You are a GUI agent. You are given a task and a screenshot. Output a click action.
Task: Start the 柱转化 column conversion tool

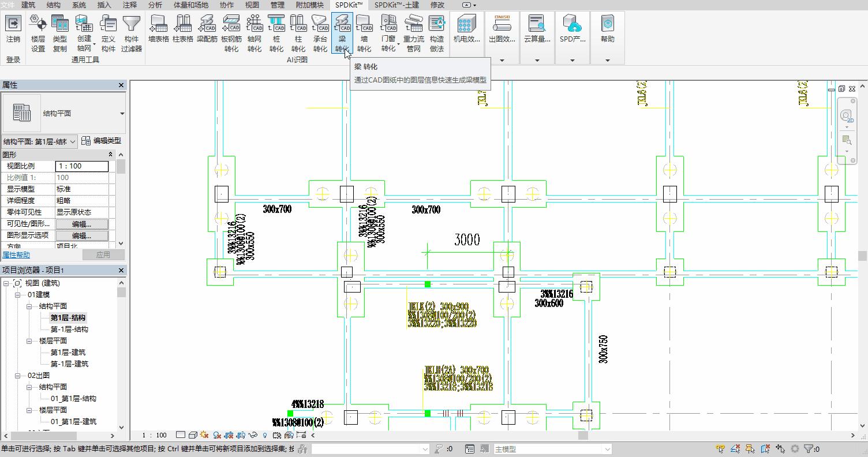click(x=298, y=33)
